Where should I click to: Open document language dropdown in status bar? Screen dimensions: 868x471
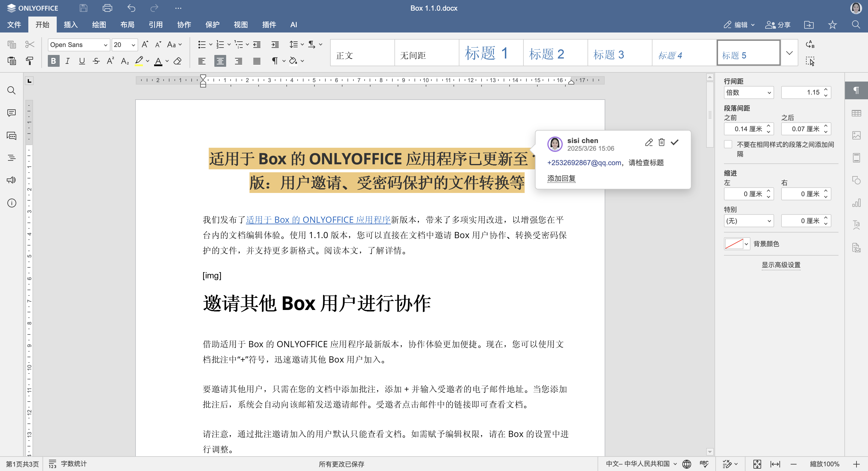point(641,464)
